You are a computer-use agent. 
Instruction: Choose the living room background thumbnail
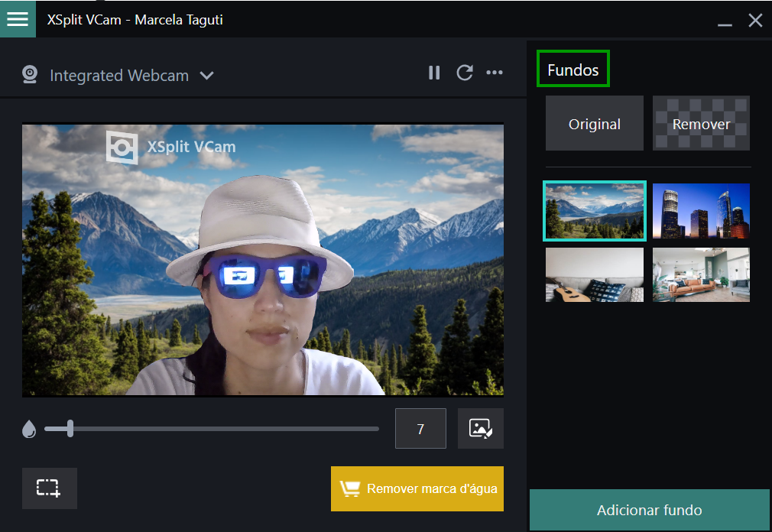[x=701, y=274]
